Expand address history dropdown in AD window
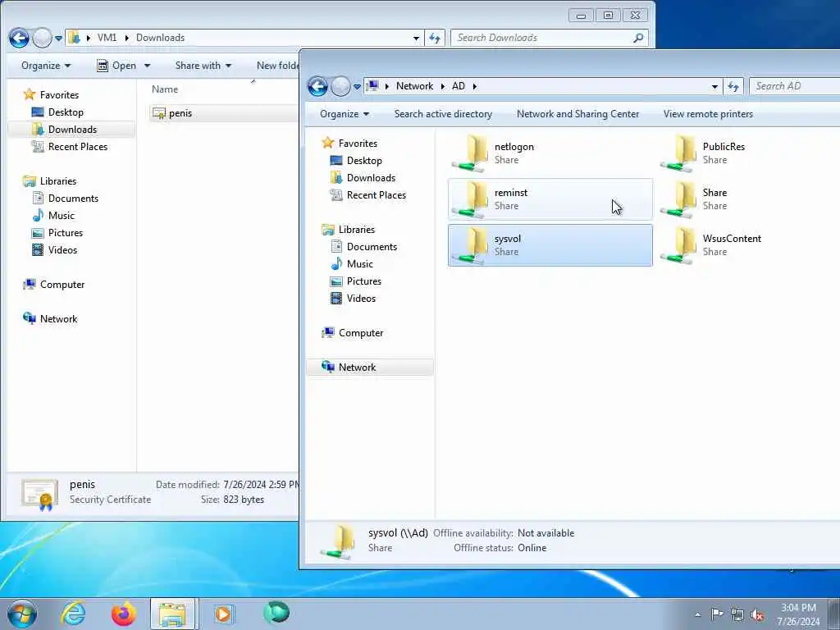Image resolution: width=840 pixels, height=630 pixels. coord(714,86)
